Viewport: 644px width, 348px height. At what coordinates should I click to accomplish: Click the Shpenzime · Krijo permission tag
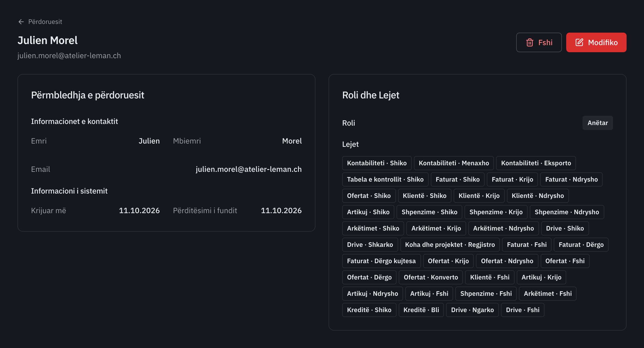pos(496,212)
